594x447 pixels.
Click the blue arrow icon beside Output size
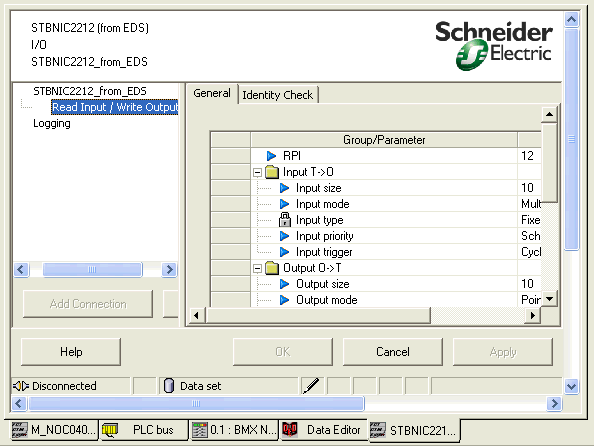tap(284, 284)
